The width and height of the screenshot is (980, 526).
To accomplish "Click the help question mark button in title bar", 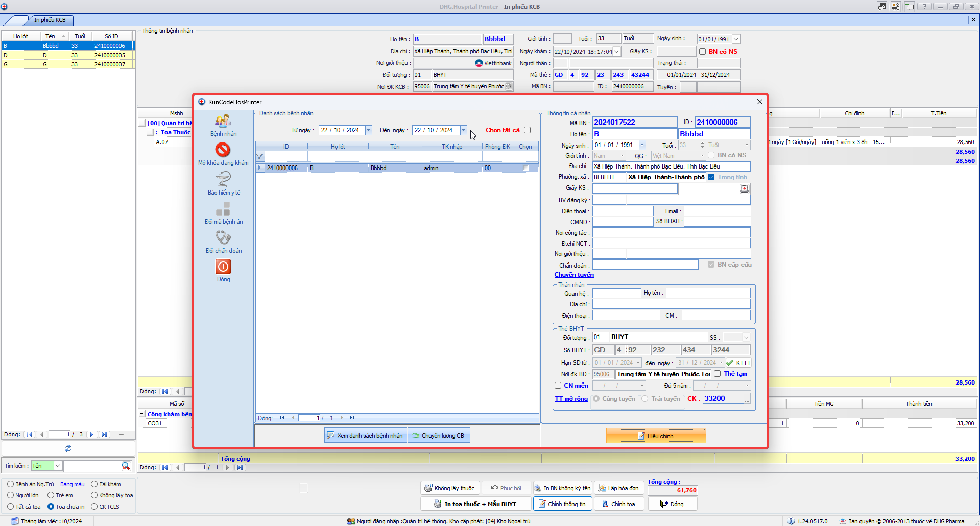I will (x=924, y=6).
